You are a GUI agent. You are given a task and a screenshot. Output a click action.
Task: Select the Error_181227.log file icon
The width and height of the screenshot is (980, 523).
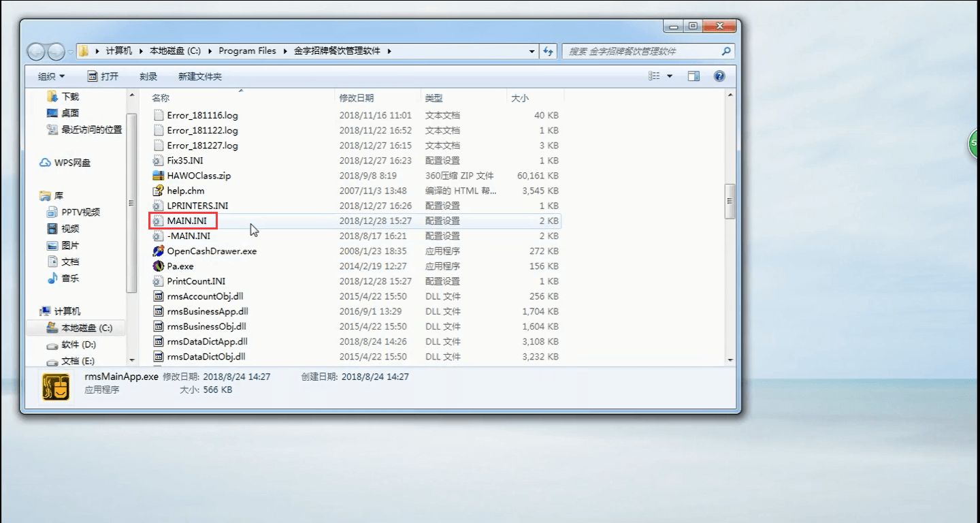158,145
